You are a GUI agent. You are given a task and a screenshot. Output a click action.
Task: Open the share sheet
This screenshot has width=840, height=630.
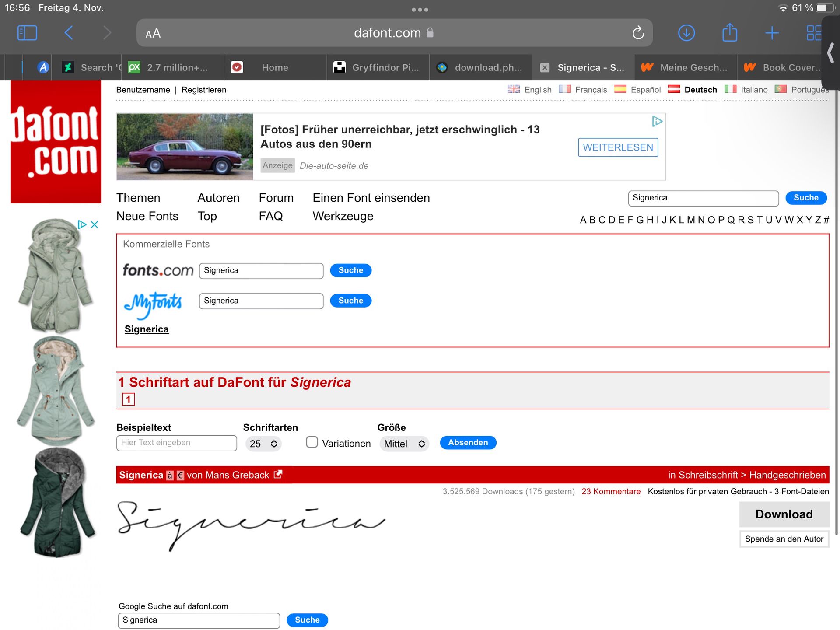pyautogui.click(x=729, y=32)
